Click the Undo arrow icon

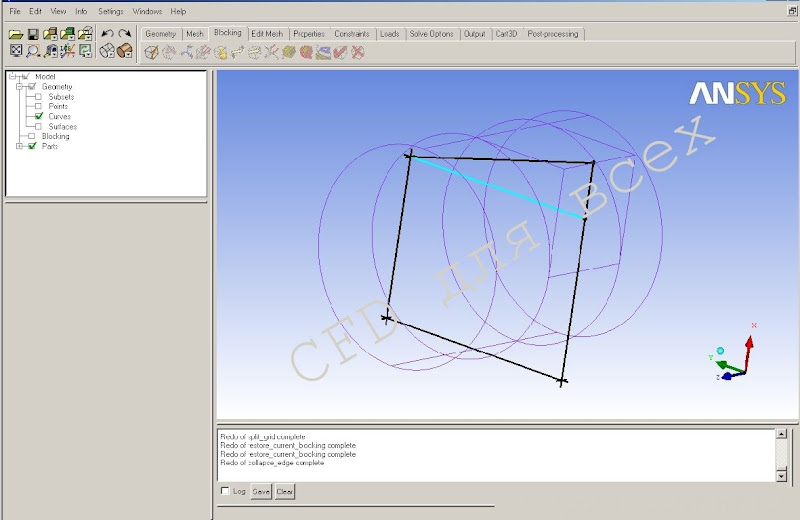107,34
